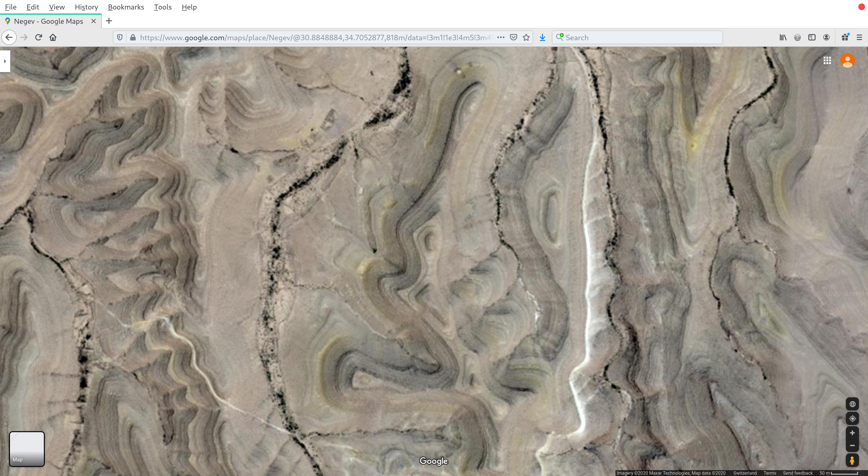
Task: Show your location on map
Action: pyautogui.click(x=852, y=418)
